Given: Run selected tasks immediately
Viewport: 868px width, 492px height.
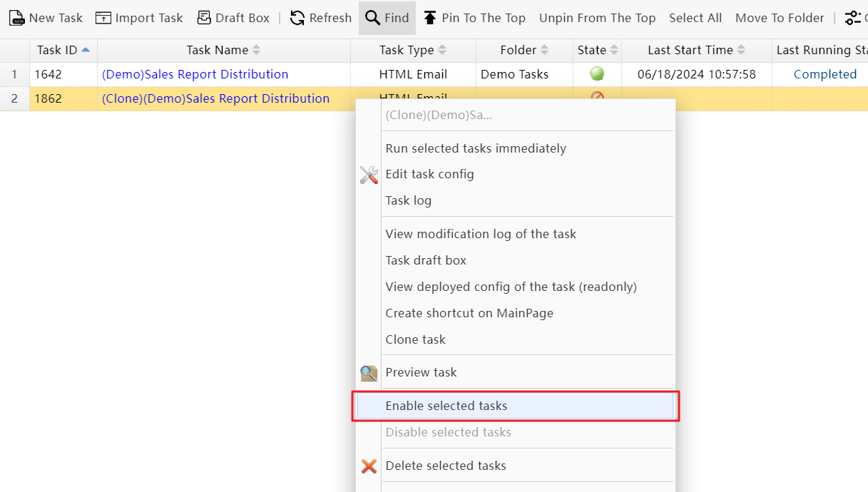Looking at the screenshot, I should [476, 148].
